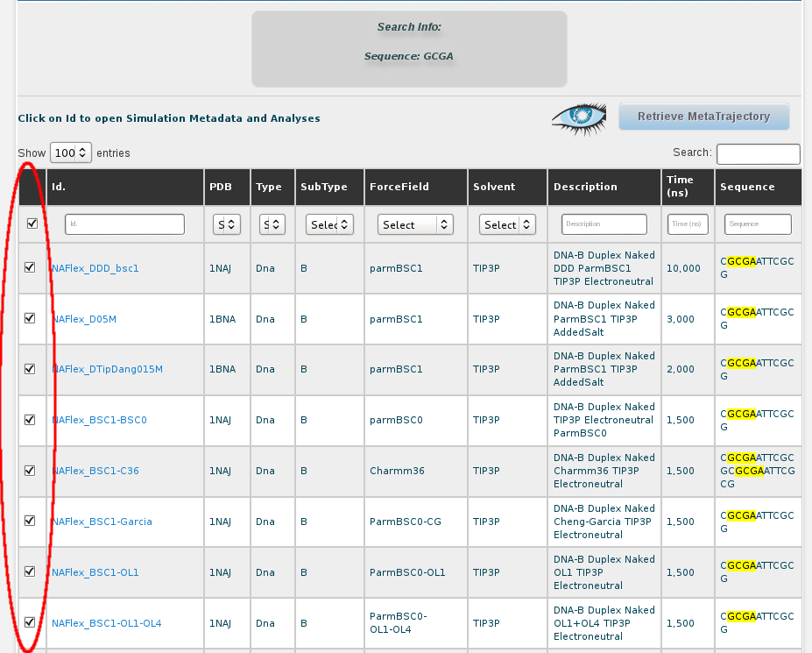The image size is (812, 653).
Task: Open the Solvent filter dropdown
Action: (507, 225)
